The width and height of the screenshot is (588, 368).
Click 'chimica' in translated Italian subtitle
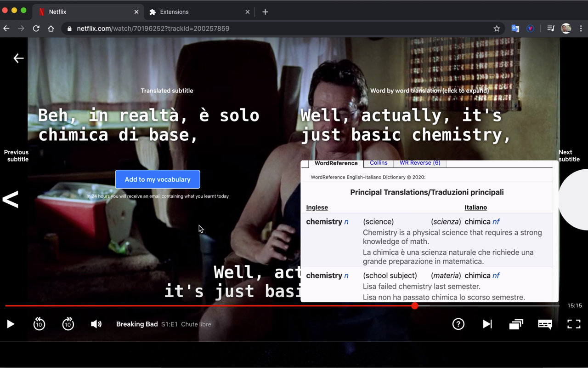(73, 135)
